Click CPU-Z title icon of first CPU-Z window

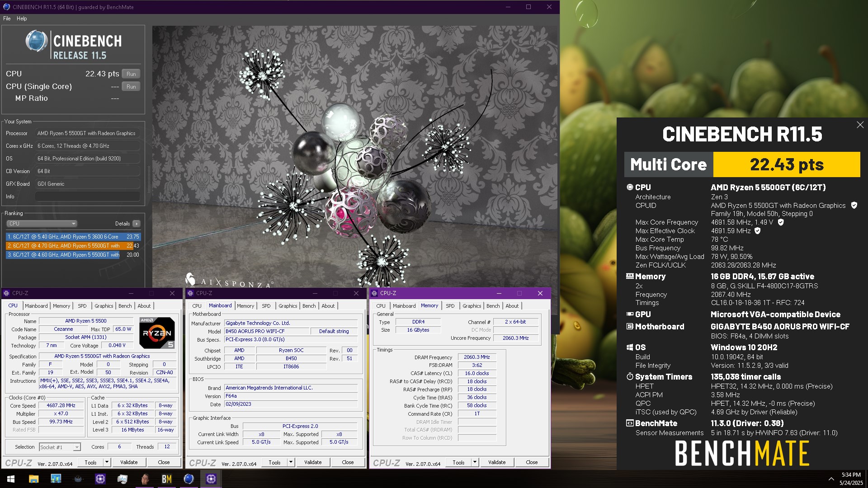[6, 293]
